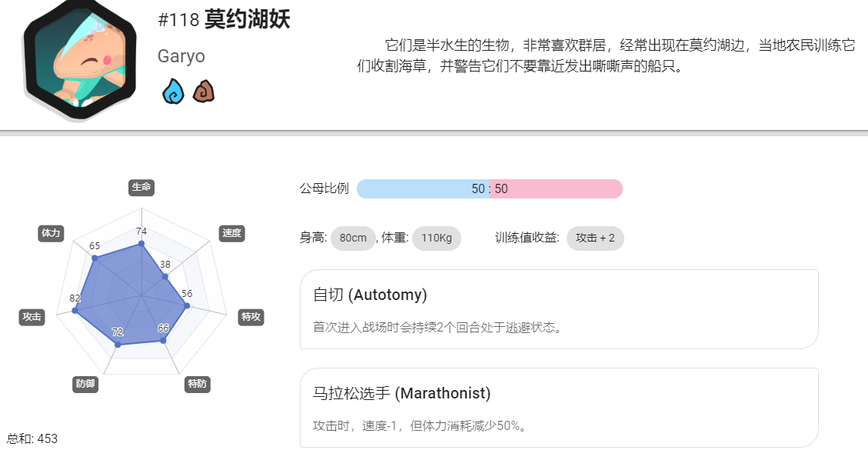868x460 pixels.
Task: Click the 74 HP data point on chart
Action: pos(141,244)
